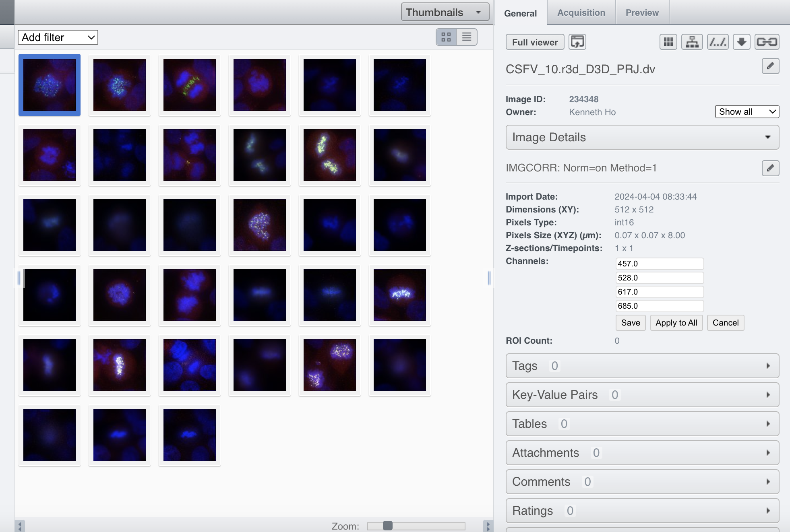
Task: Edit the image name with pencil icon
Action: (x=770, y=66)
